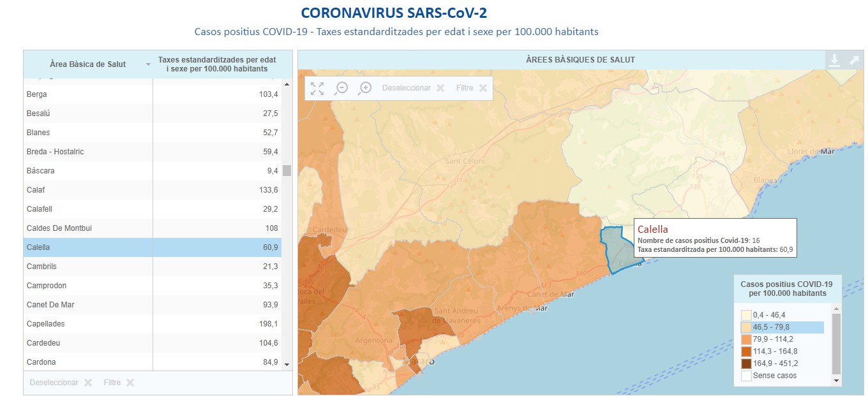Pick the 0,4 - 46,4 legend color swatch
The height and width of the screenshot is (396, 868).
746,315
